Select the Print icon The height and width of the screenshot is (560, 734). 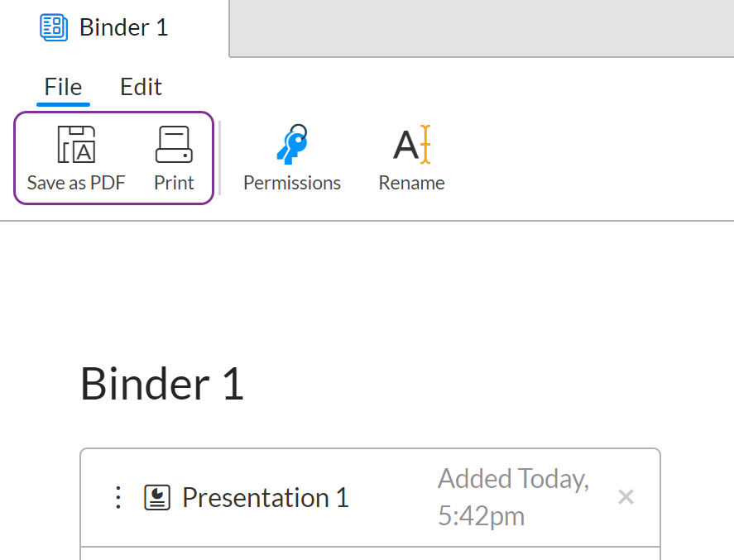click(173, 143)
